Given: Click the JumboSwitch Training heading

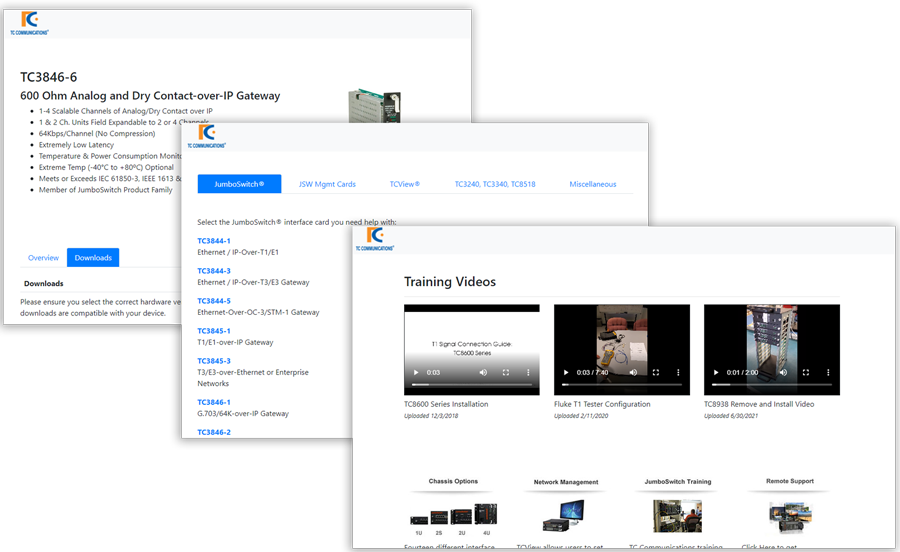Looking at the screenshot, I should click(678, 481).
